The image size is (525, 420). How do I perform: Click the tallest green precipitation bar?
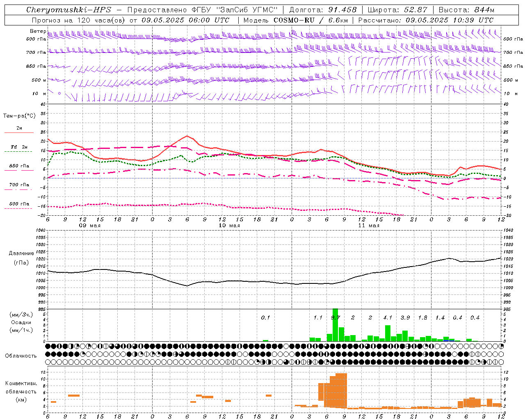[335, 325]
